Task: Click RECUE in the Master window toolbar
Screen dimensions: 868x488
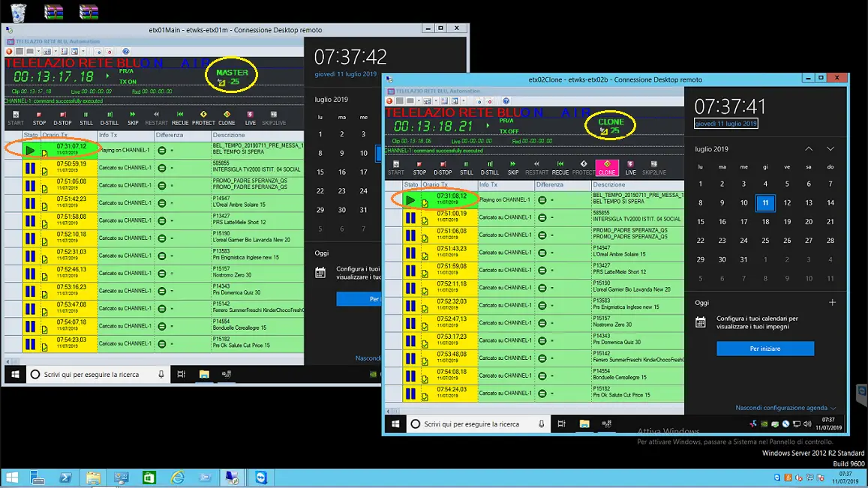Action: pos(180,118)
